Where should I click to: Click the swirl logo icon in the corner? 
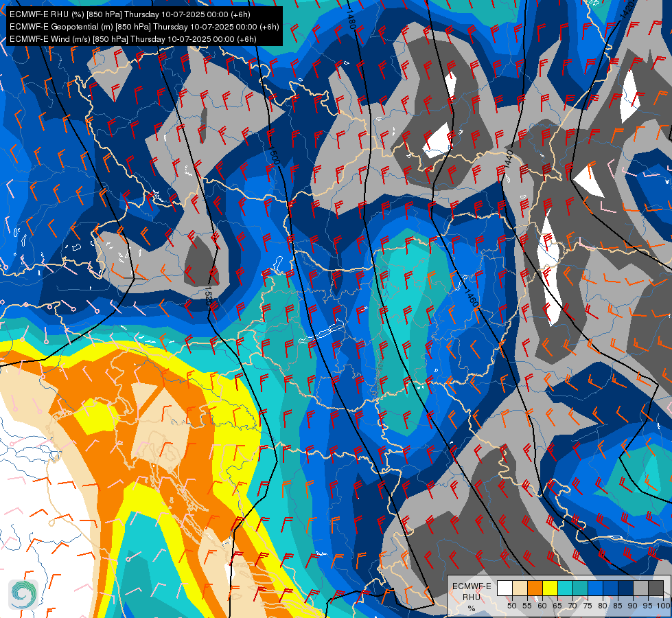coord(23,595)
